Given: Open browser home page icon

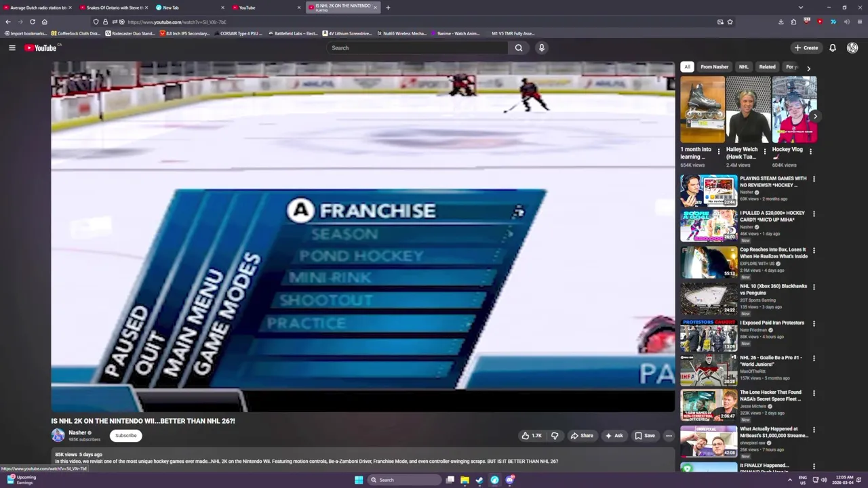Looking at the screenshot, I should click(x=45, y=22).
